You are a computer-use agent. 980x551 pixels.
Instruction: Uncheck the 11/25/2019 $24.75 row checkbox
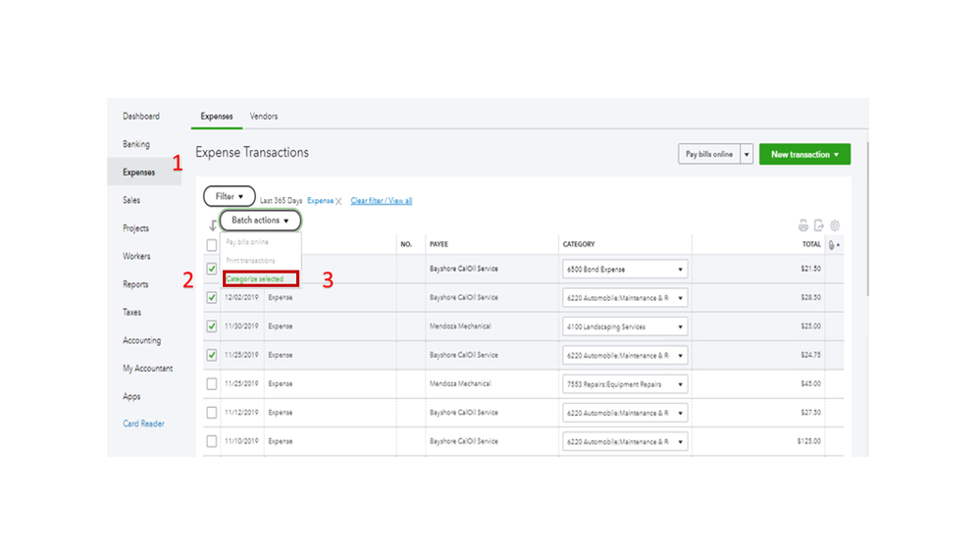pos(212,355)
